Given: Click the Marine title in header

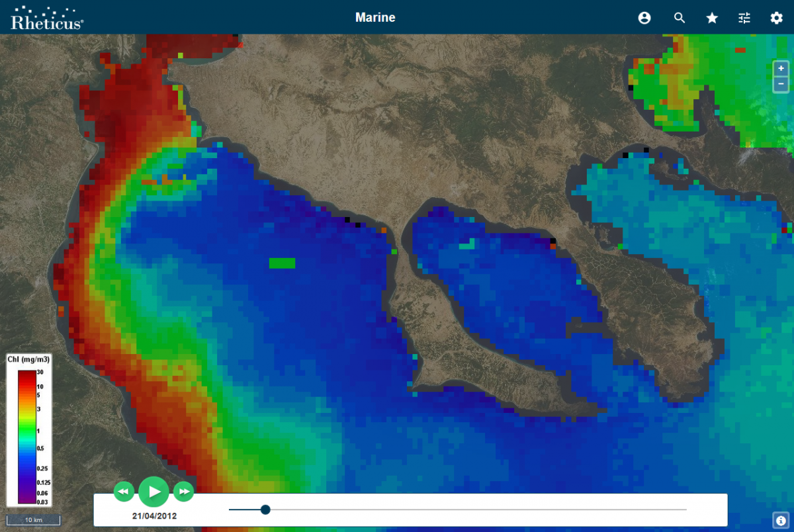Looking at the screenshot, I should (375, 18).
